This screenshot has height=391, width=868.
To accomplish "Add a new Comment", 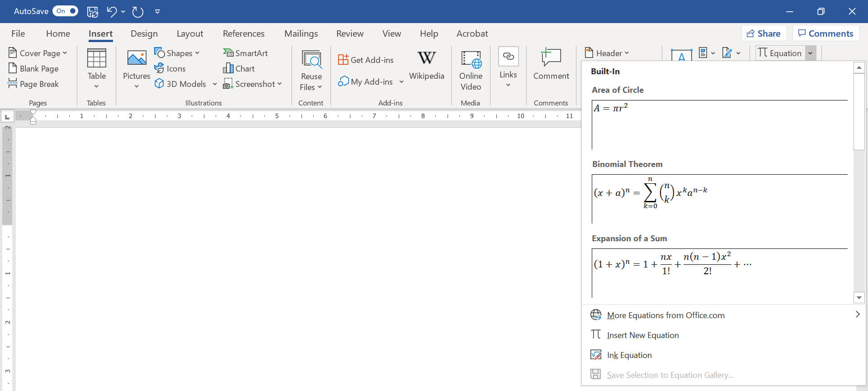I will pos(551,65).
